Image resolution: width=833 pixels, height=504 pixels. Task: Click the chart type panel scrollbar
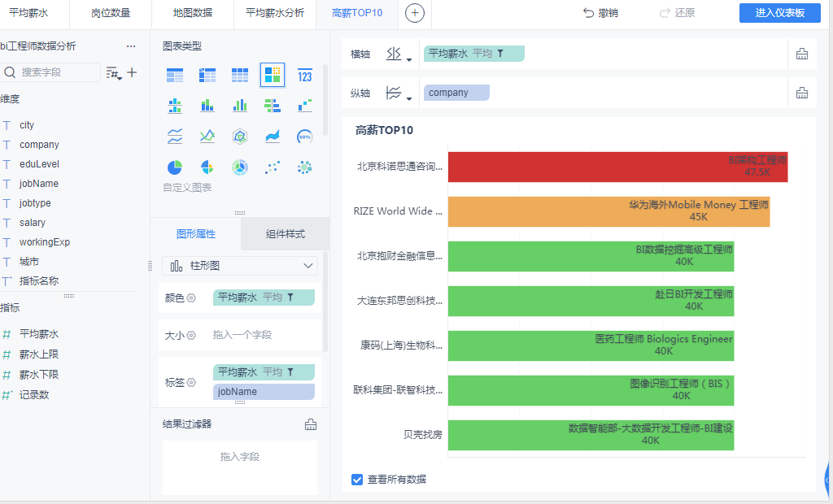point(325,100)
